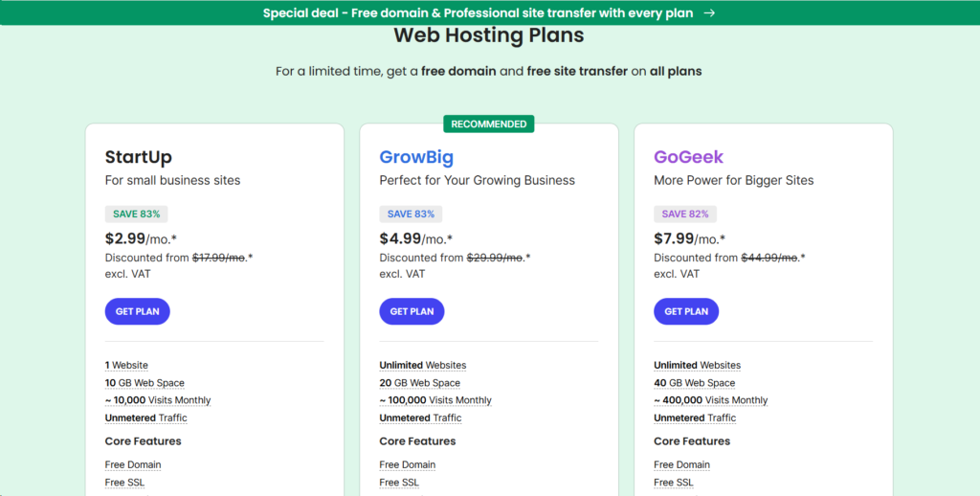Click the ~ 400,000 Visits Monthly feature

coord(710,400)
